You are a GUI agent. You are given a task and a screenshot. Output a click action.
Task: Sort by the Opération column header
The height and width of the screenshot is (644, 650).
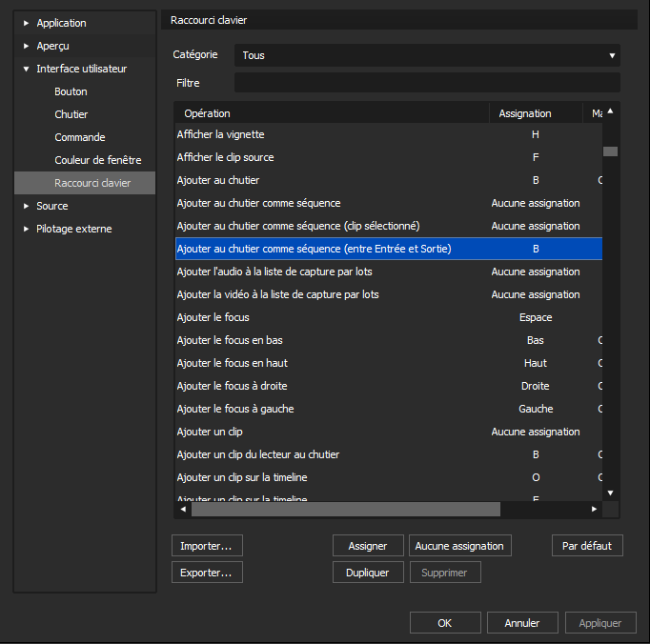pos(332,113)
